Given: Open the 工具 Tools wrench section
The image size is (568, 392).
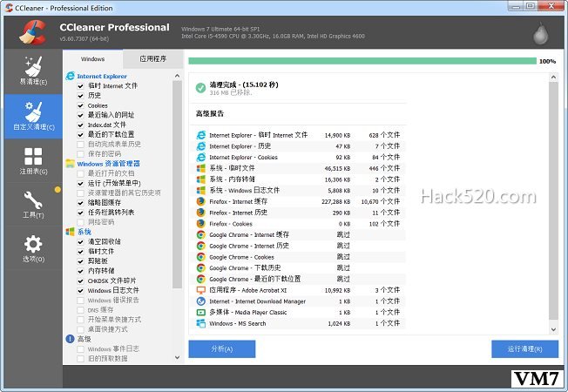Looking at the screenshot, I should click(33, 205).
